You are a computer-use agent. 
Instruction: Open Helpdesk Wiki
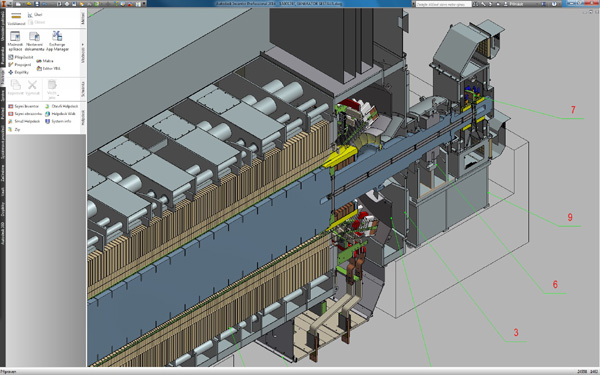point(60,114)
